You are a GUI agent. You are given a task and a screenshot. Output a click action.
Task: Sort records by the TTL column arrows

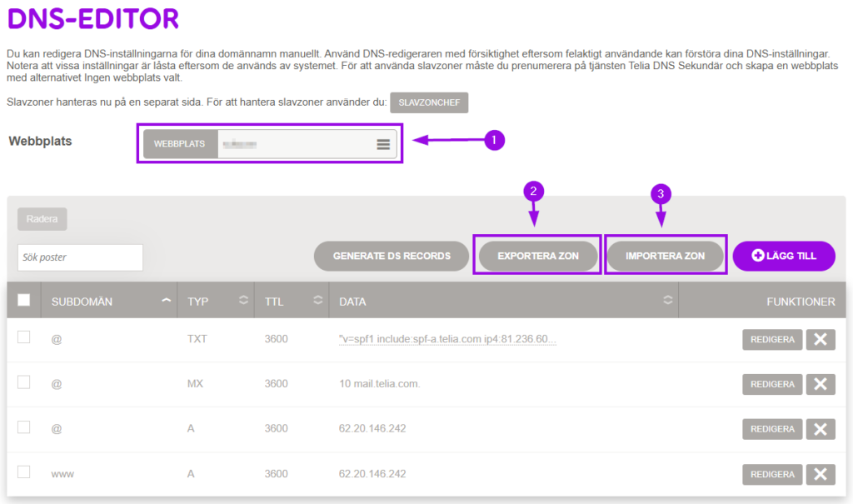pos(317,300)
